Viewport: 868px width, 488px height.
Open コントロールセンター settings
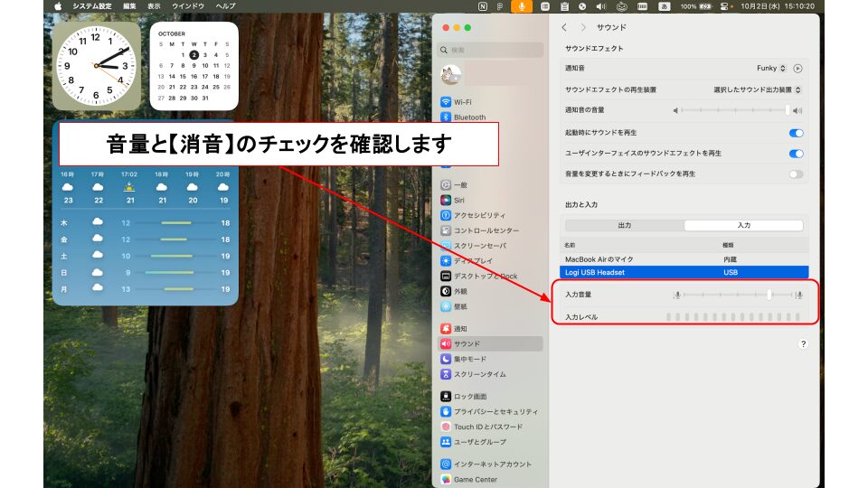(x=486, y=230)
